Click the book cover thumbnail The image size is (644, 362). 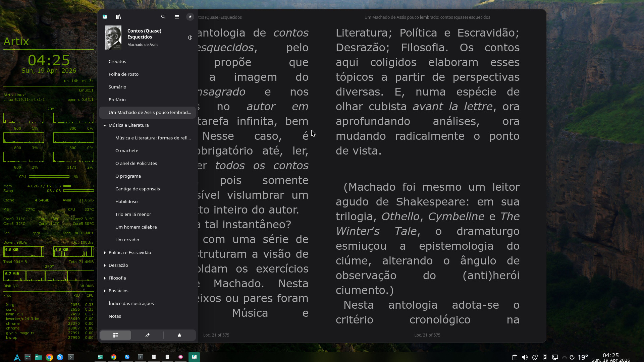(113, 38)
